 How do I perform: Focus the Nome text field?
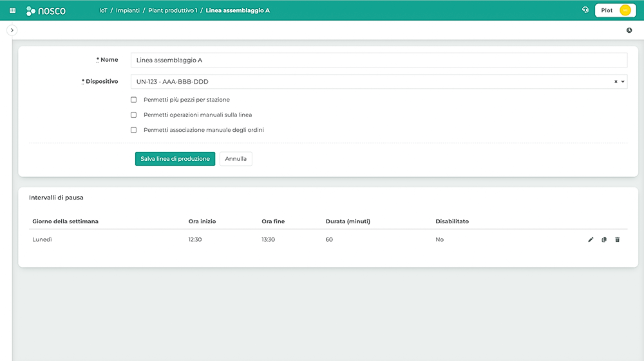click(x=378, y=60)
